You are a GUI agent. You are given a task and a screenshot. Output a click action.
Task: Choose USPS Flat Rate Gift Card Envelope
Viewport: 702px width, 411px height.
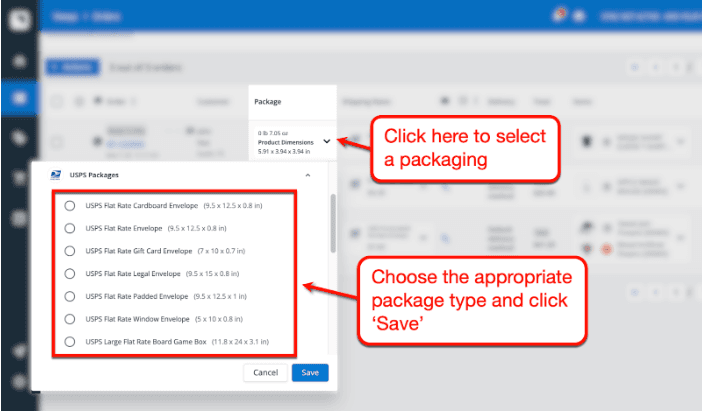tap(70, 251)
